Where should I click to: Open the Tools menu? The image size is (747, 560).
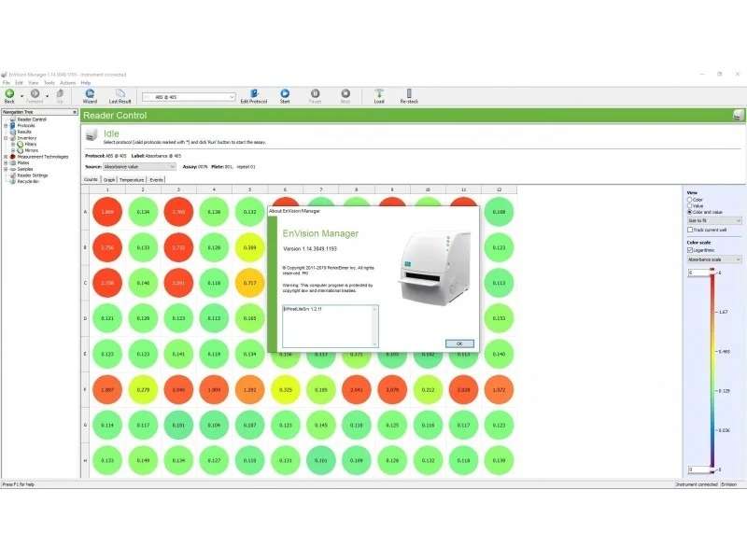[x=49, y=82]
